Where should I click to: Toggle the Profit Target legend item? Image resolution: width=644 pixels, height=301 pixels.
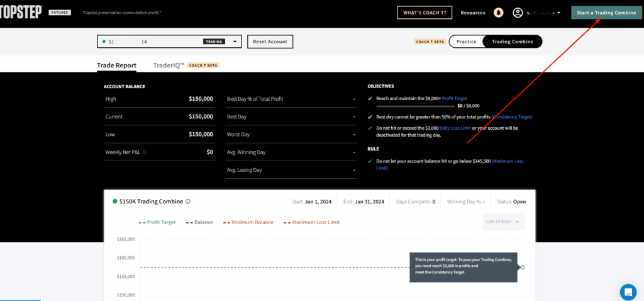coord(157,222)
